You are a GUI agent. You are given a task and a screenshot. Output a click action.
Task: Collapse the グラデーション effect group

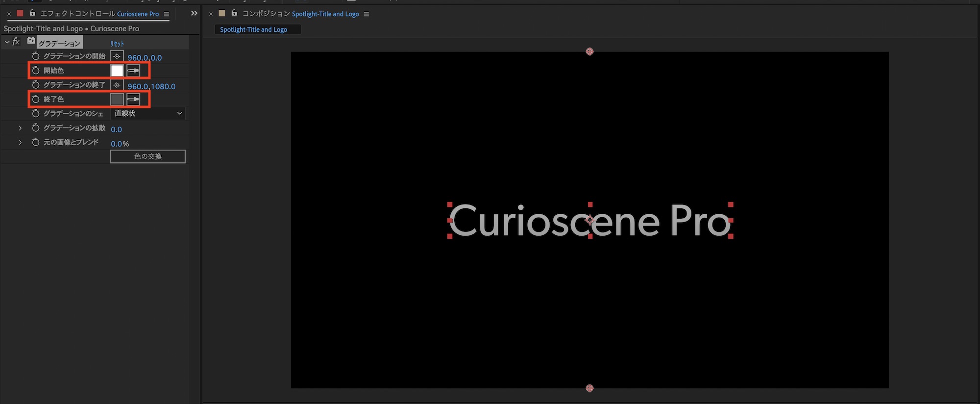pos(7,42)
